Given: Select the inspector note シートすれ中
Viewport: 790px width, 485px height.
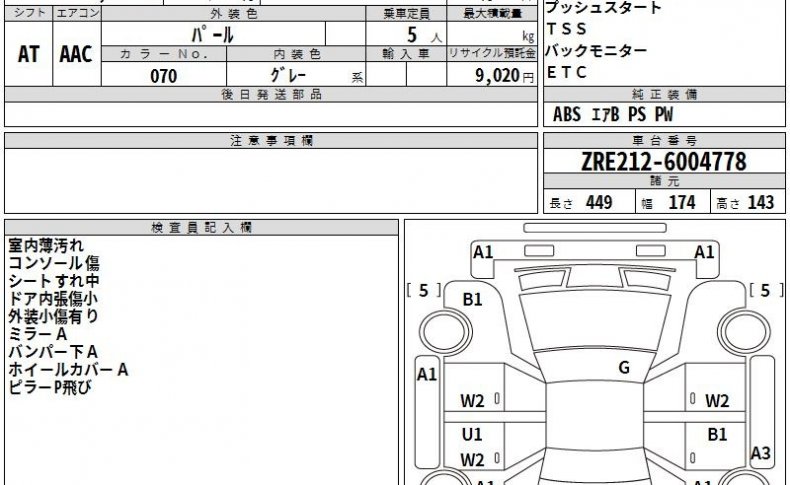Looking at the screenshot, I should [54, 281].
